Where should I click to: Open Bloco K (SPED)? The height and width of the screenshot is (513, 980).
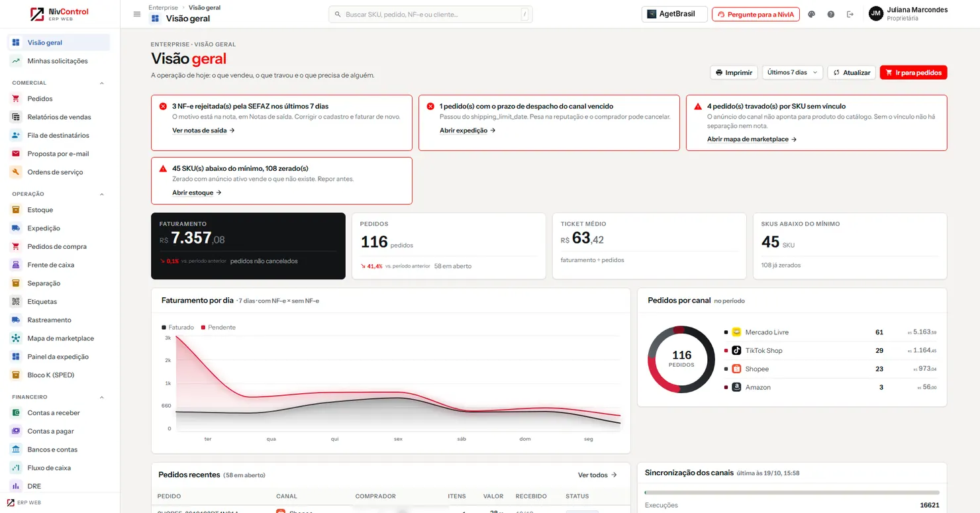click(58, 375)
